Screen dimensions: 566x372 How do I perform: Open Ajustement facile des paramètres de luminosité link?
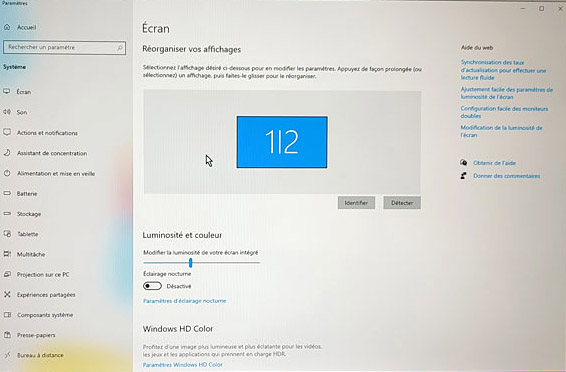(x=506, y=93)
